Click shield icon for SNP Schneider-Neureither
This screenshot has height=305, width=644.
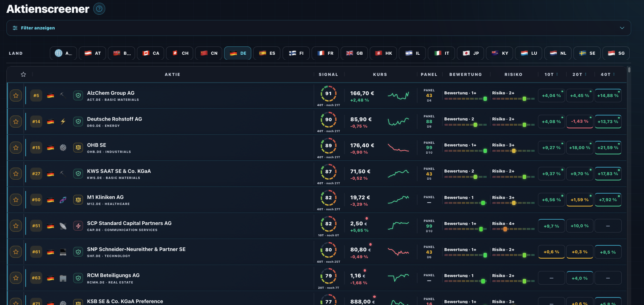coord(78,252)
